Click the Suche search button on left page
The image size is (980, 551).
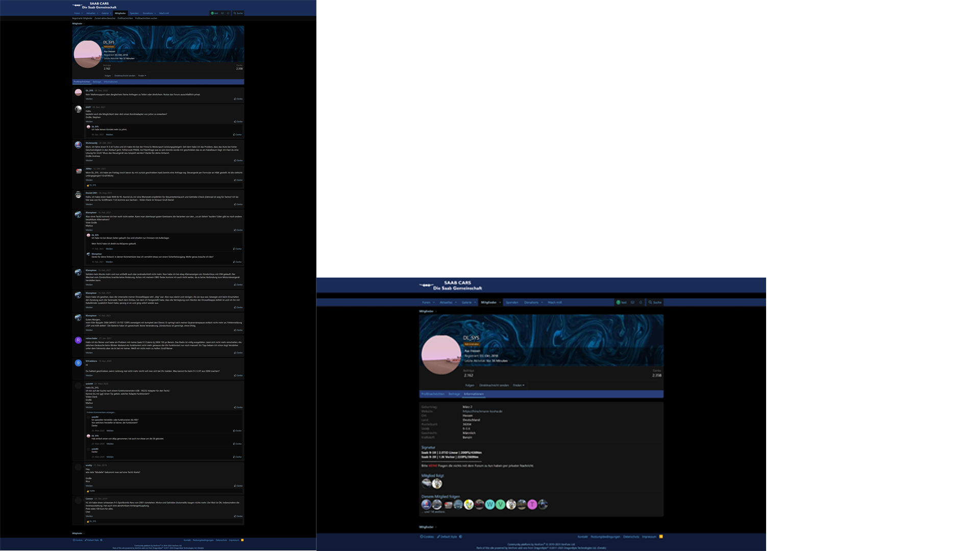(238, 13)
